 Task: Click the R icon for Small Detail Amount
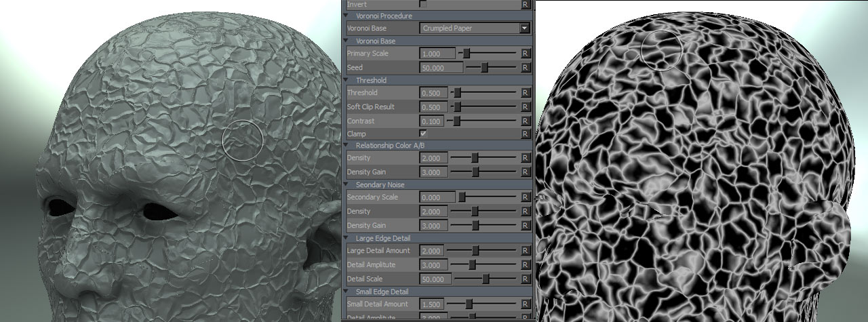pos(525,304)
